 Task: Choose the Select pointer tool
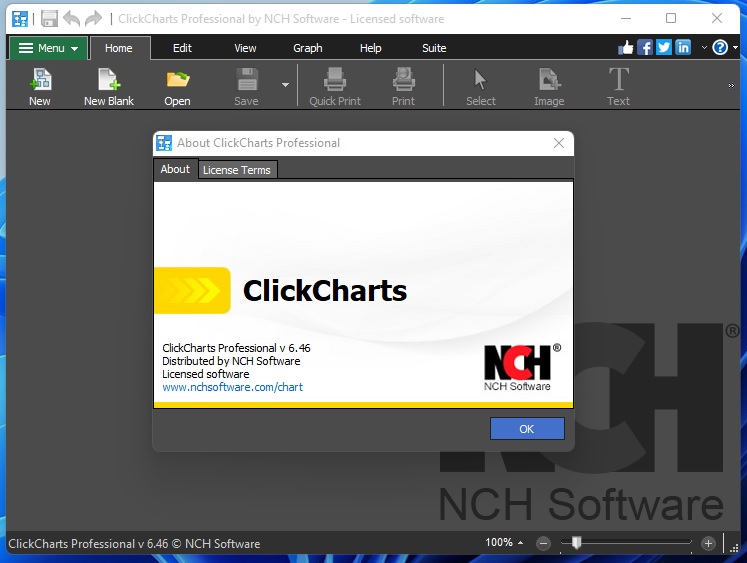click(x=481, y=87)
